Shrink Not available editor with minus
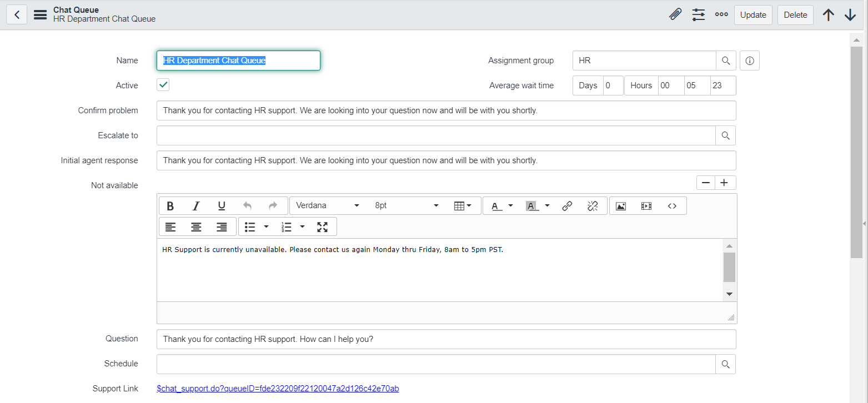 [706, 183]
